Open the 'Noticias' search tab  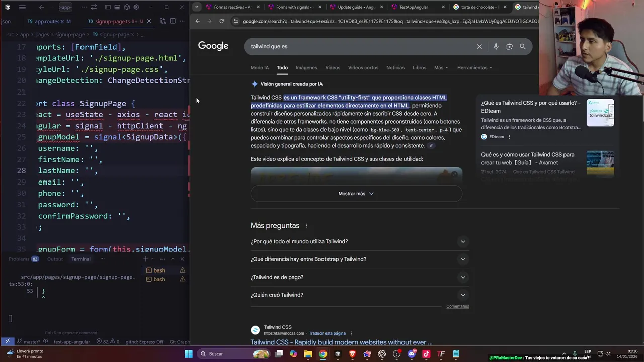pyautogui.click(x=395, y=67)
